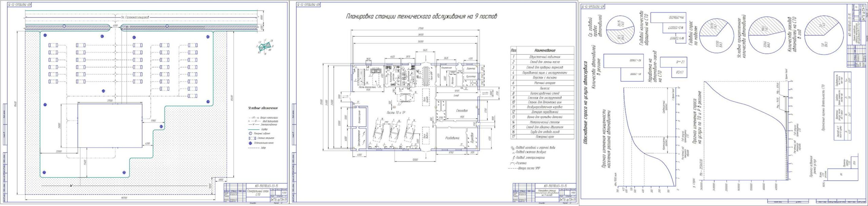Select table row 'Стеллаж для инструментов'
Screen dimensions: 868x206
coord(542,98)
